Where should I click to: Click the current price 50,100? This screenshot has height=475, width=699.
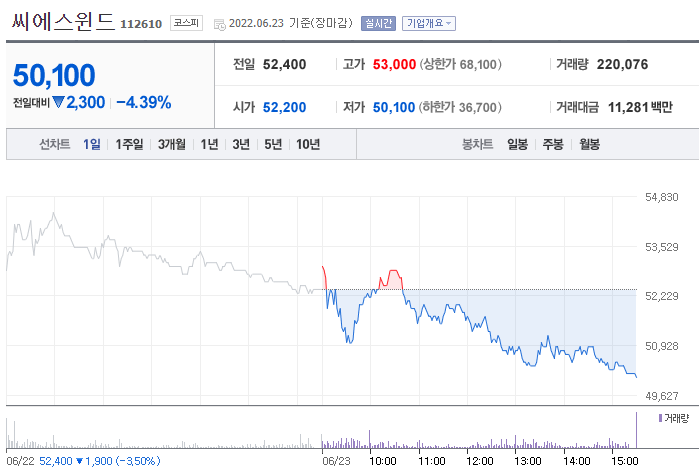tap(54, 75)
